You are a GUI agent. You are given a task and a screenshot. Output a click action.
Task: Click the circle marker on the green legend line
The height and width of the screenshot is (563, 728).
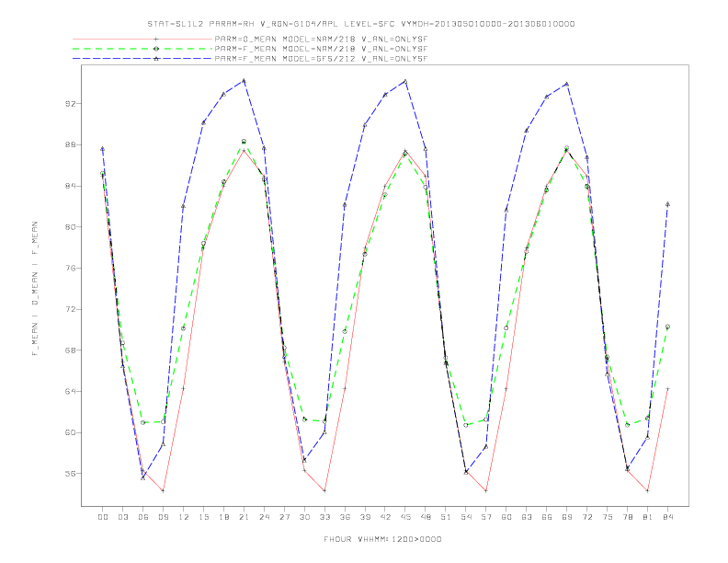pos(156,49)
